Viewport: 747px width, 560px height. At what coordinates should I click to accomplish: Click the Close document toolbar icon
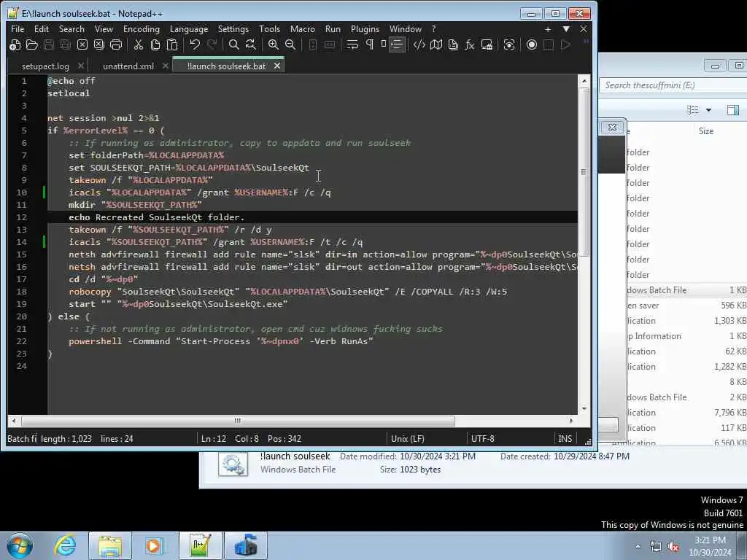tap(82, 44)
